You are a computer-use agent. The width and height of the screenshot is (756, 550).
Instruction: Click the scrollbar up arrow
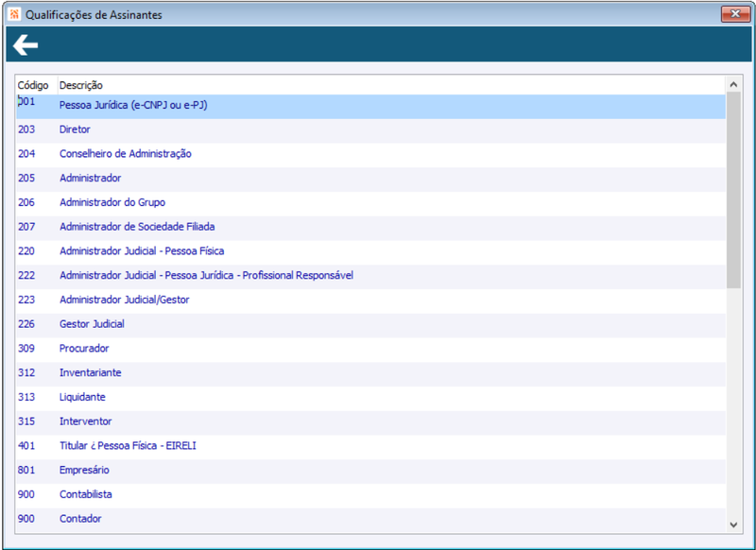tap(733, 85)
